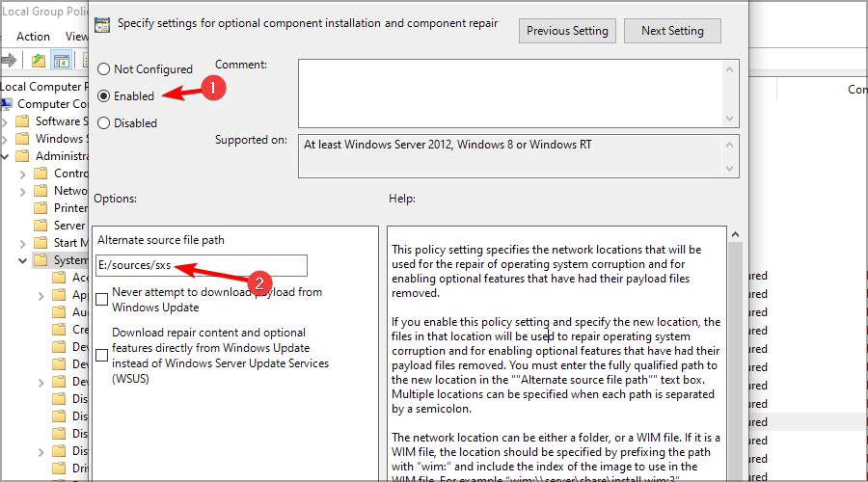Click the Network folder icon in tree
The image size is (868, 482).
[41, 191]
